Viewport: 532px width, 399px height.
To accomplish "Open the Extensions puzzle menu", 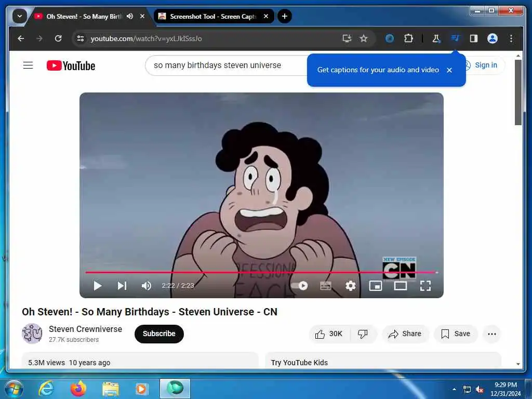I will pyautogui.click(x=408, y=38).
